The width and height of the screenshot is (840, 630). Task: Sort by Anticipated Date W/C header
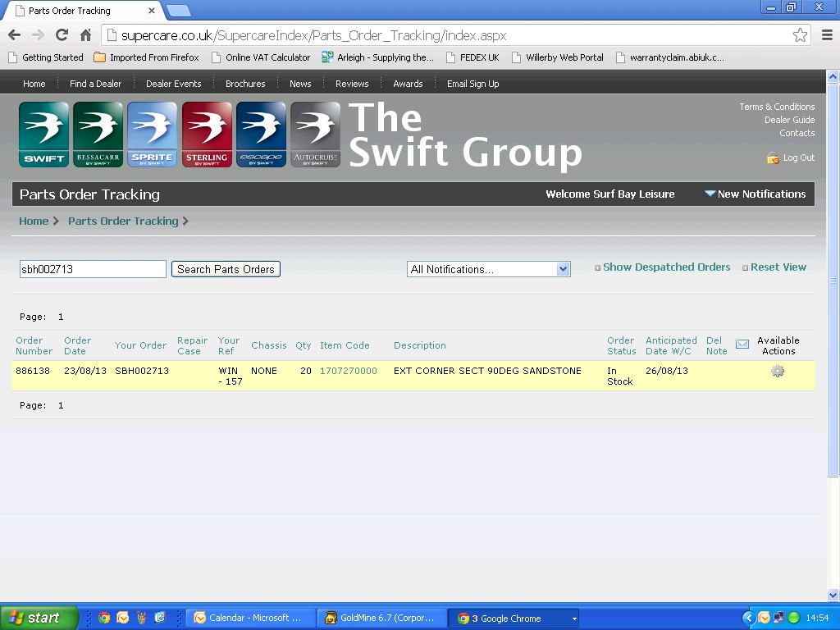pyautogui.click(x=671, y=345)
